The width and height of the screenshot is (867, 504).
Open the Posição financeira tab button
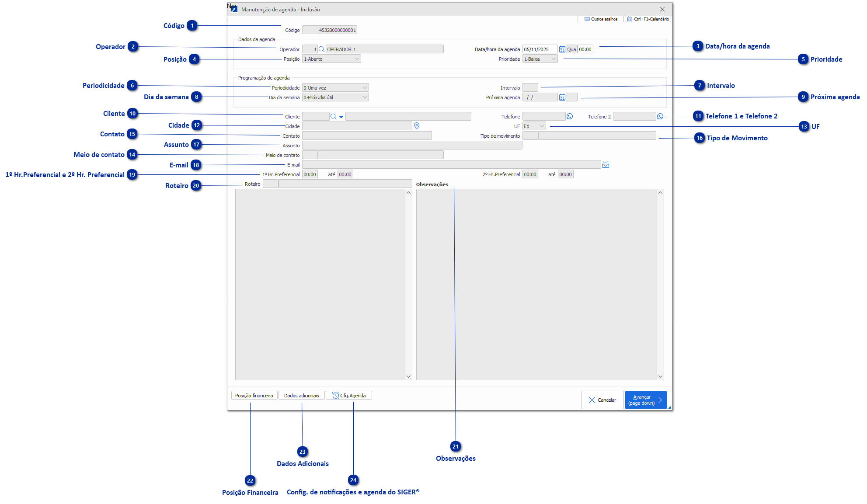(254, 396)
